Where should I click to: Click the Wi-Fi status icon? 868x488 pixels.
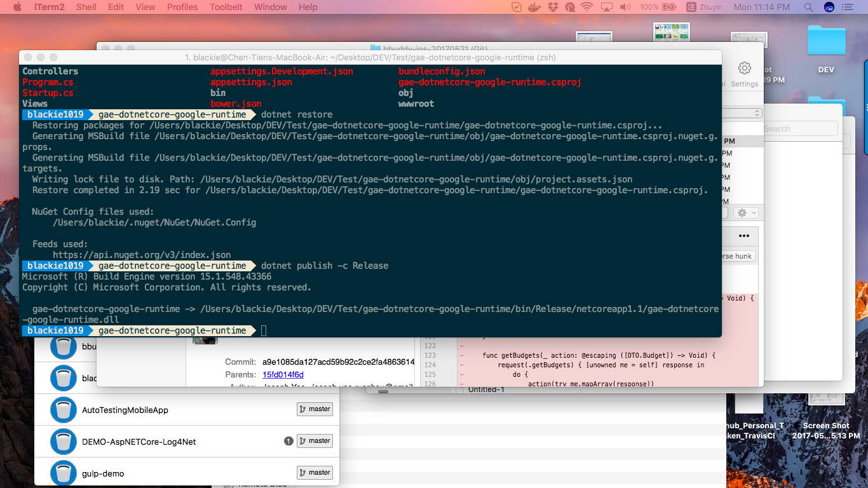point(587,7)
